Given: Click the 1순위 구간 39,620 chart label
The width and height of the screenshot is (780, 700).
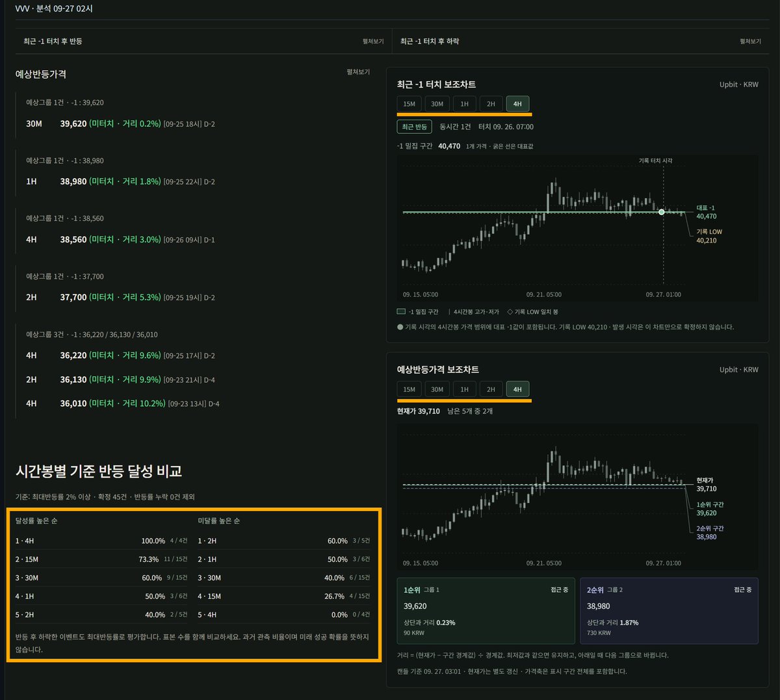Looking at the screenshot, I should 710,509.
